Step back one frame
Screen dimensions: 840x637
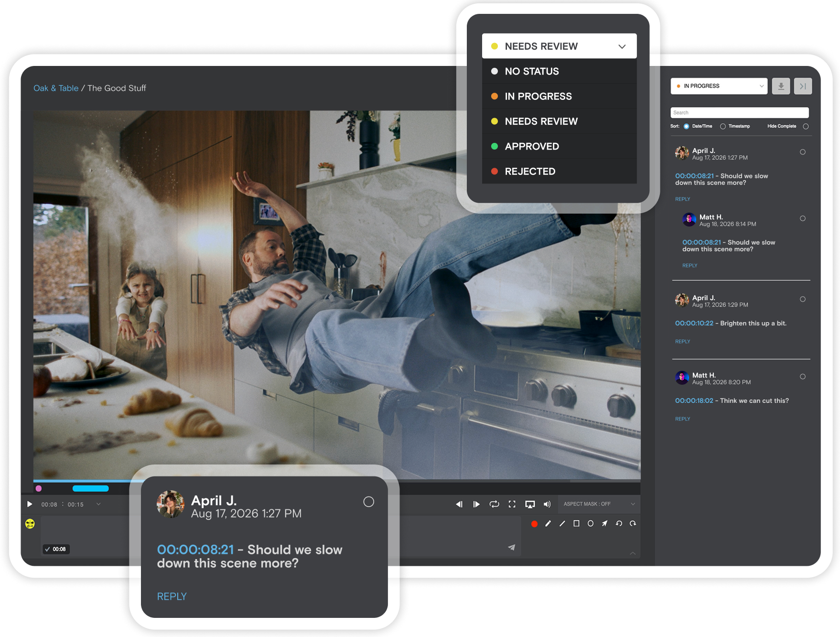click(459, 504)
